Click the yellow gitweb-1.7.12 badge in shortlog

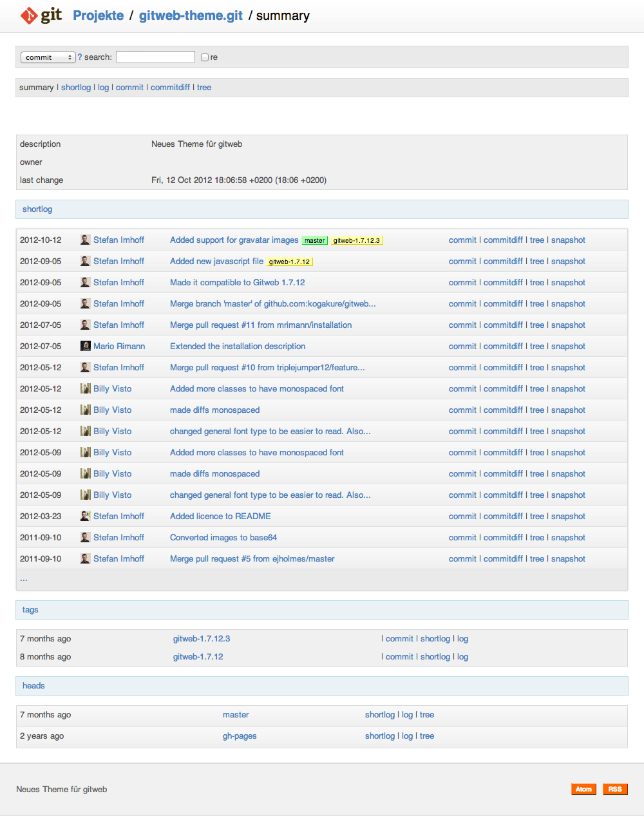click(x=289, y=261)
